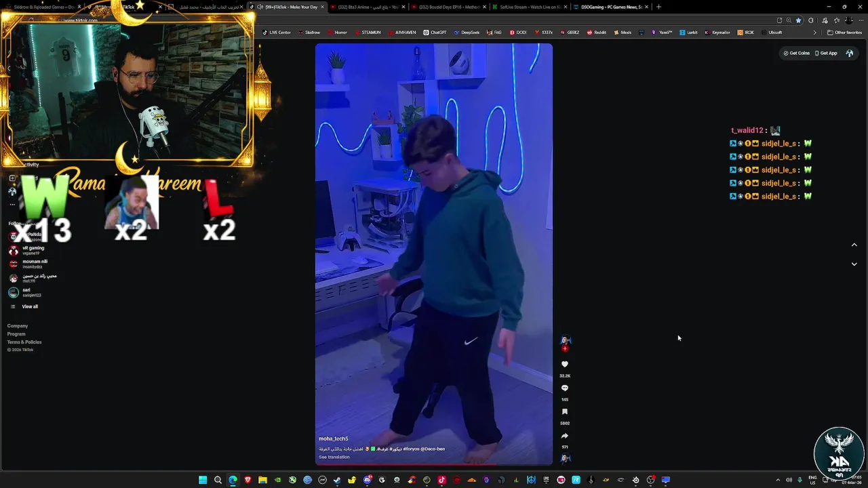Open the STEAMUN bookmark
The width and height of the screenshot is (868, 488).
point(368,33)
